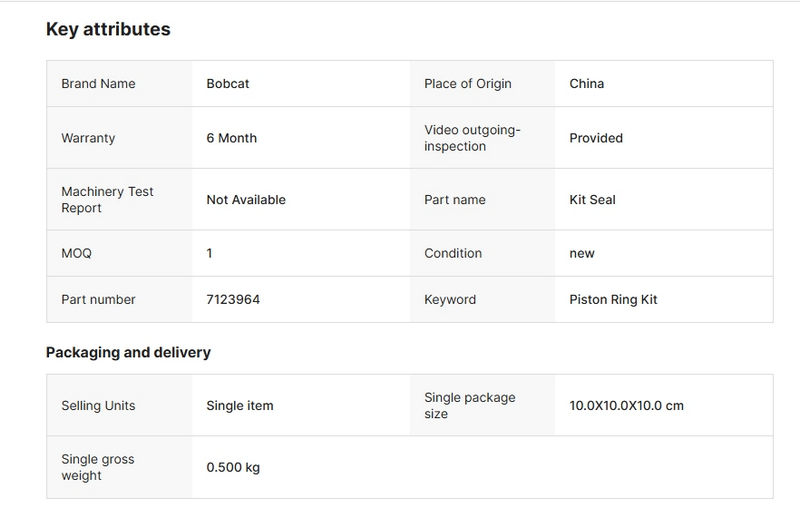Select the Piston Ring Kit keyword value
The width and height of the screenshot is (800, 518).
point(613,300)
